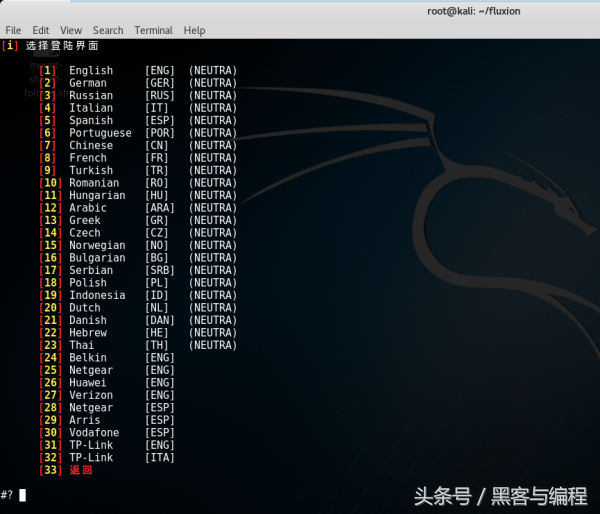The image size is (600, 514).
Task: Select the '[22] Hebrew' row
Action: [138, 333]
